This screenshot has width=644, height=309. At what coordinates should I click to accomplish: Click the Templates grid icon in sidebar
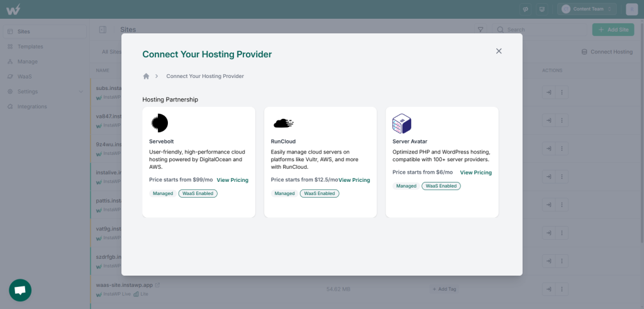click(10, 47)
